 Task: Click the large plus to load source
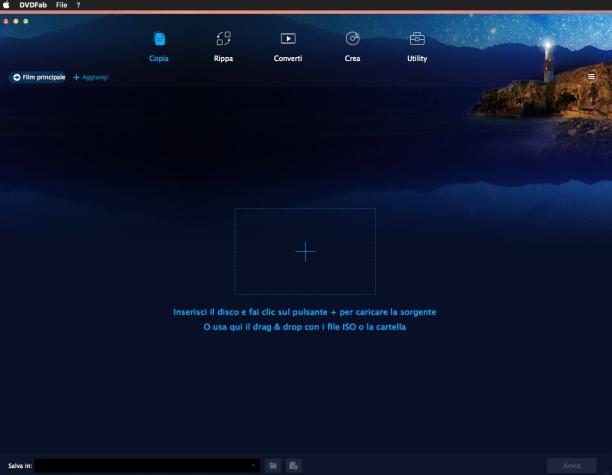(305, 251)
